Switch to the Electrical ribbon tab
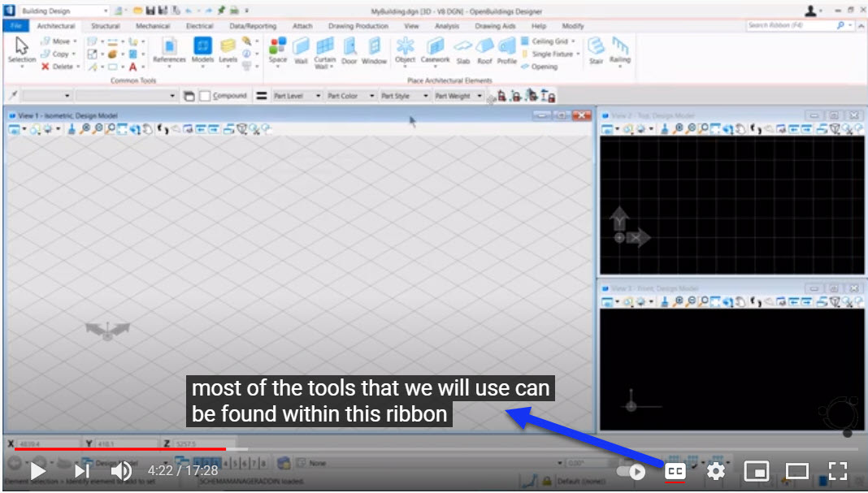Screen dimensions: 868x493 coord(199,25)
